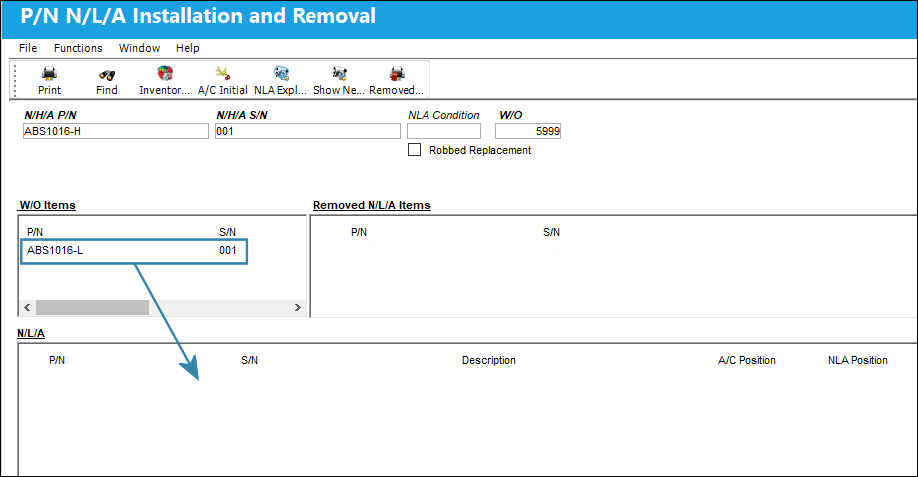Click the W/O Items left scroll arrow
The image size is (918, 477).
pos(27,307)
